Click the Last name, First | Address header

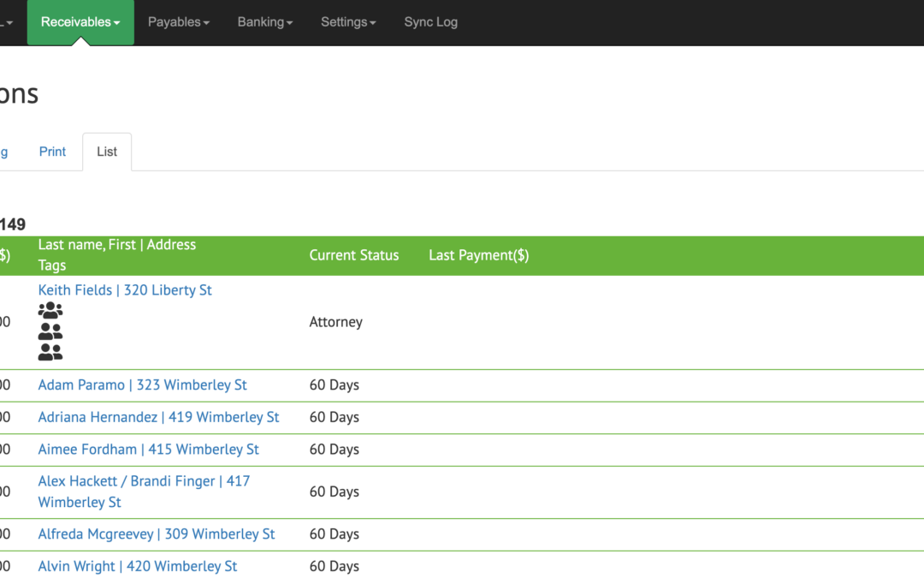(116, 245)
